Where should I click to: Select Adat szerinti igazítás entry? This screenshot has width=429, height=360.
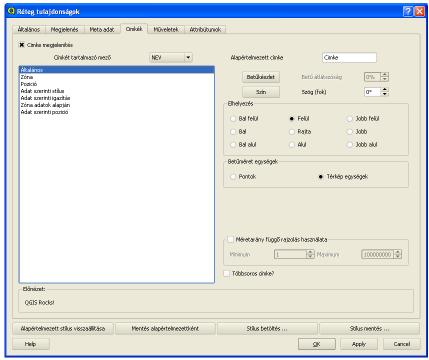[x=117, y=98]
